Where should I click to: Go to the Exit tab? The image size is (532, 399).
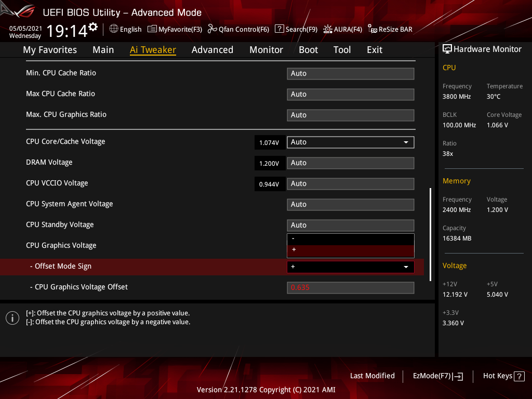click(x=375, y=50)
